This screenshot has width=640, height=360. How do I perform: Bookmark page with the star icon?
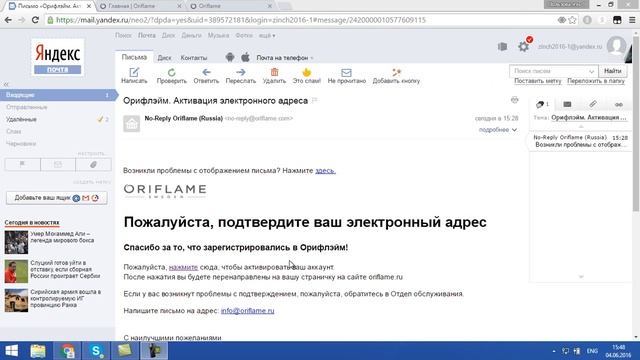(572, 20)
